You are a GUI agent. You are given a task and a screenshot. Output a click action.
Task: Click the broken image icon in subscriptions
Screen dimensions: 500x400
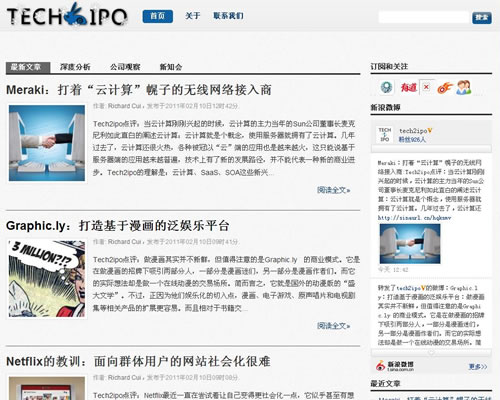click(426, 87)
